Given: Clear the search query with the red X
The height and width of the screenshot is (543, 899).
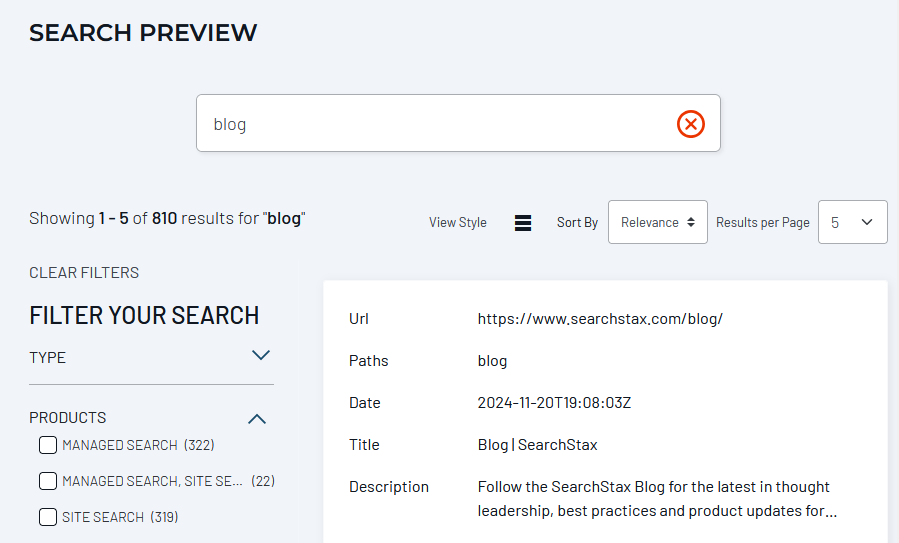Looking at the screenshot, I should 691,124.
